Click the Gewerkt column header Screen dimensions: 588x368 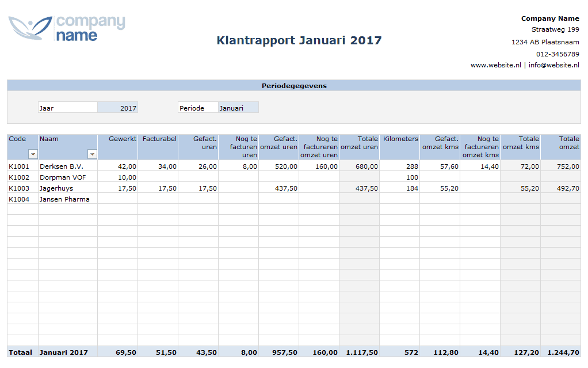(x=123, y=139)
